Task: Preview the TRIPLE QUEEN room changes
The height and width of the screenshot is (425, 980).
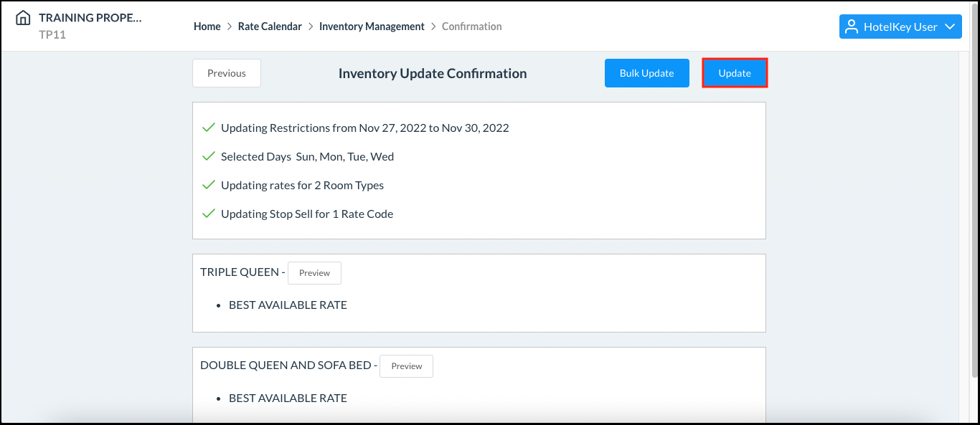Action: (x=314, y=272)
